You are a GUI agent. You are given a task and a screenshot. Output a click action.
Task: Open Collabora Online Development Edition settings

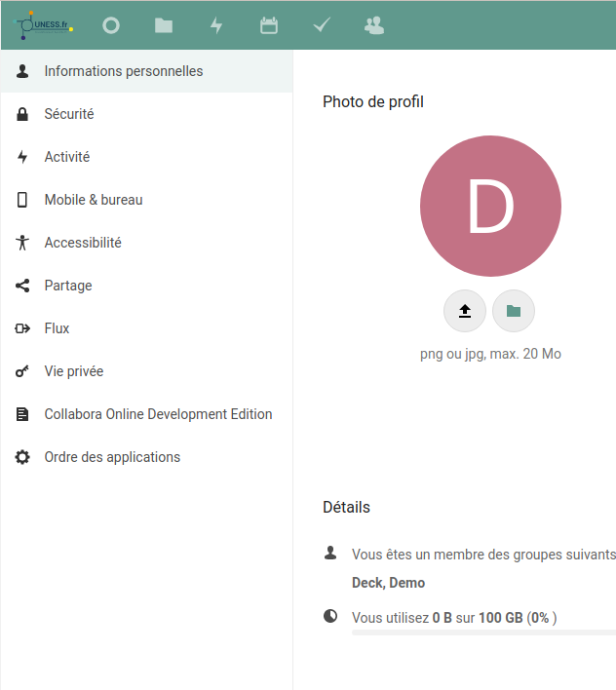(x=158, y=414)
